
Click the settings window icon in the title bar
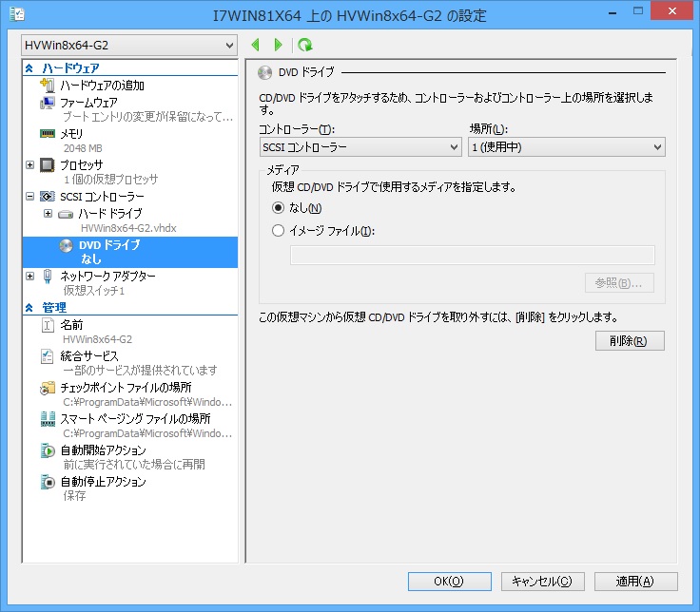[17, 14]
